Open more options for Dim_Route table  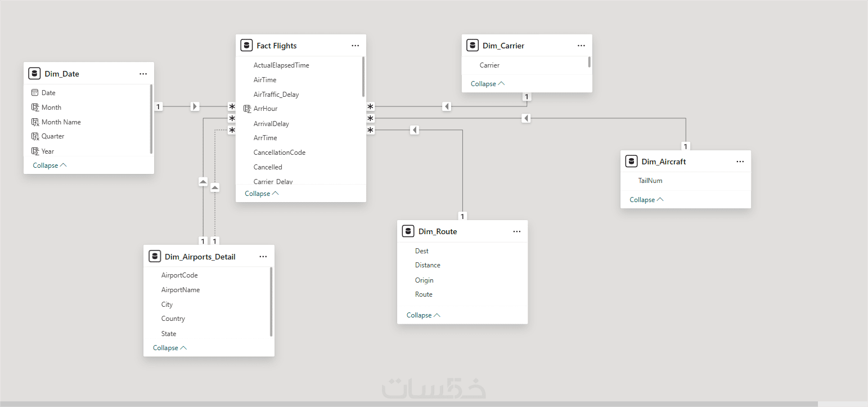coord(517,231)
